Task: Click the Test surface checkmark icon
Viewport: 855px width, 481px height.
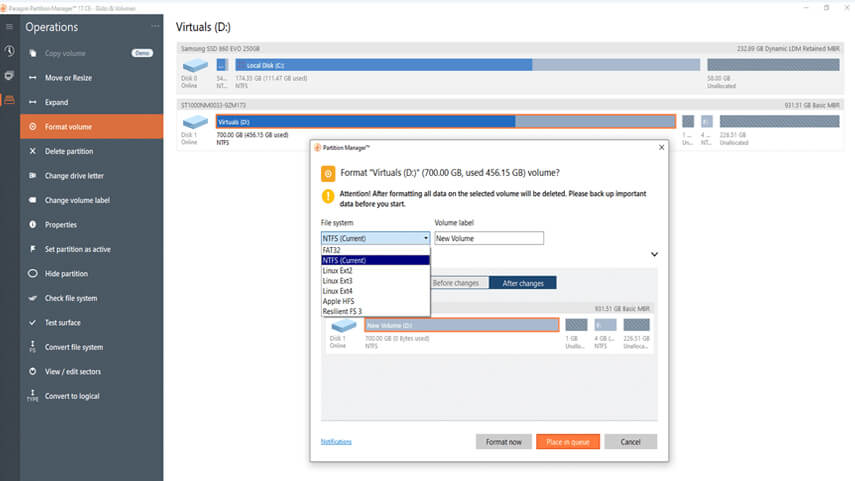Action: (x=33, y=323)
